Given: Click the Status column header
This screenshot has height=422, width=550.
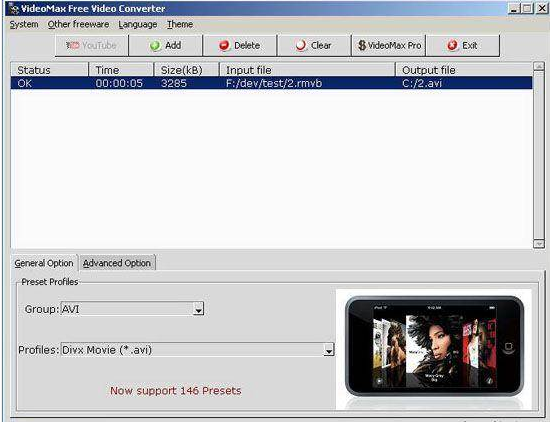Looking at the screenshot, I should pos(49,70).
